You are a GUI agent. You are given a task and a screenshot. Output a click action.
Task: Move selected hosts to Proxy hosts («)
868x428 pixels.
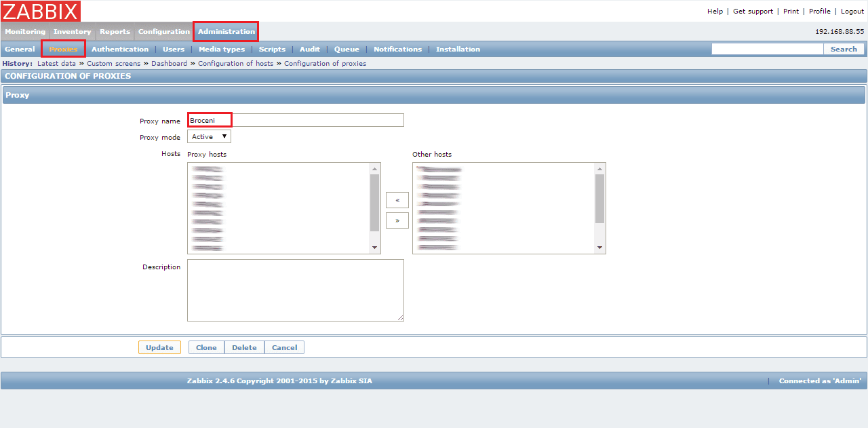[397, 200]
